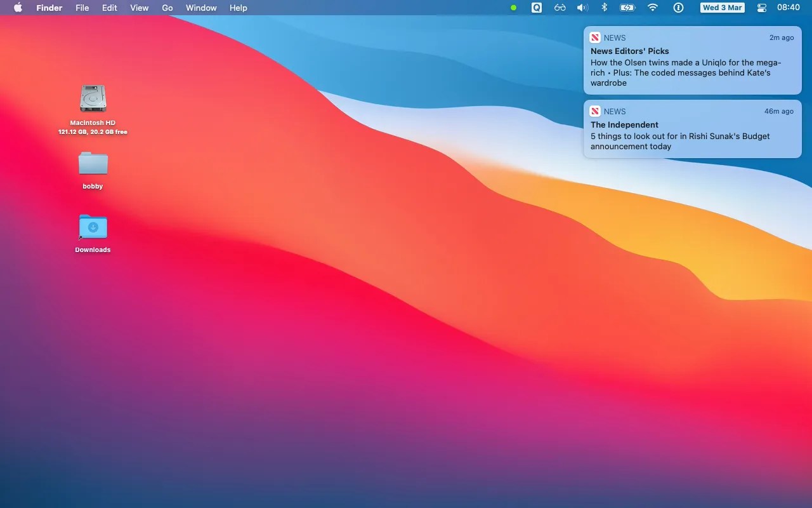Open the Apple menu

coord(17,8)
